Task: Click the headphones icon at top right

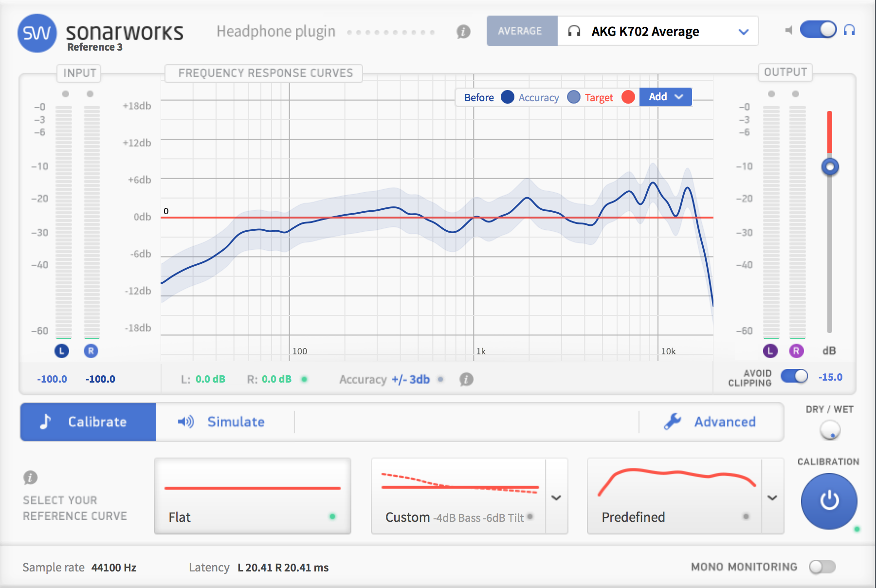Action: coord(849,30)
